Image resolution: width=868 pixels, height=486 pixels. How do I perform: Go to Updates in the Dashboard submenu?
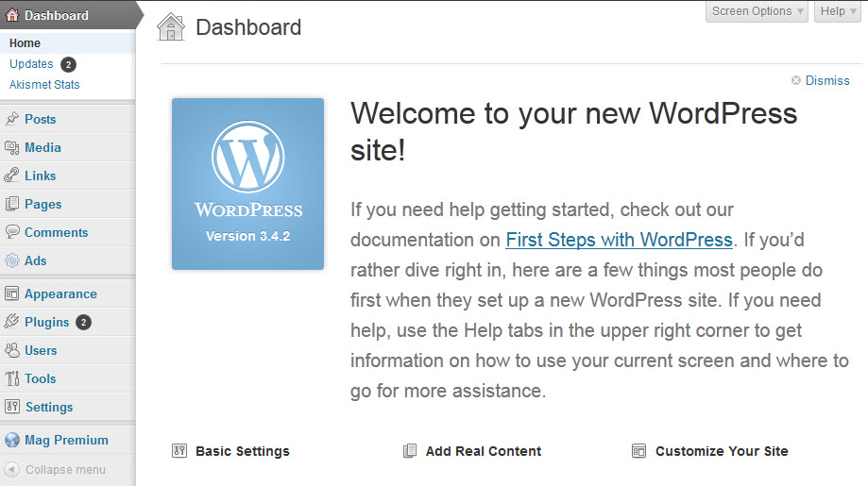point(31,64)
